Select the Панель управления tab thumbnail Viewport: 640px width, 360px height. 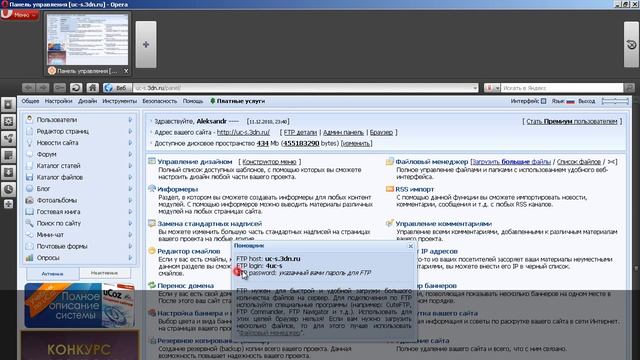point(88,40)
